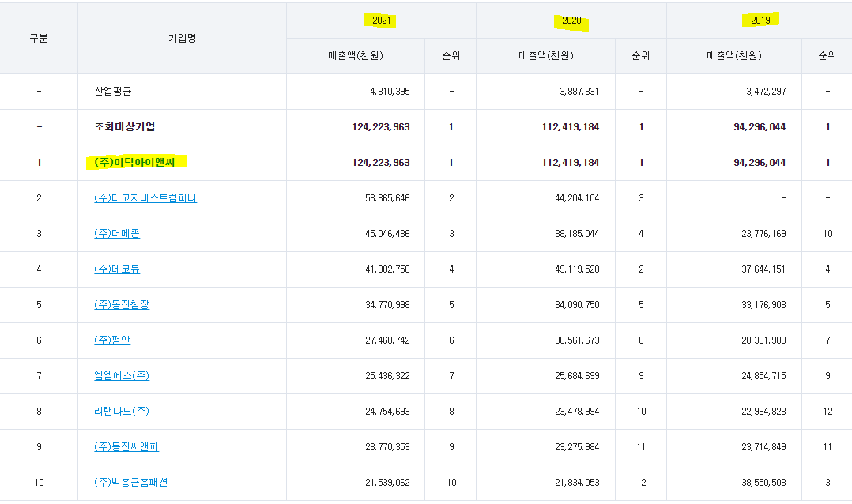Select the industry average value 4,810,395
The width and height of the screenshot is (852, 504).
[x=390, y=92]
